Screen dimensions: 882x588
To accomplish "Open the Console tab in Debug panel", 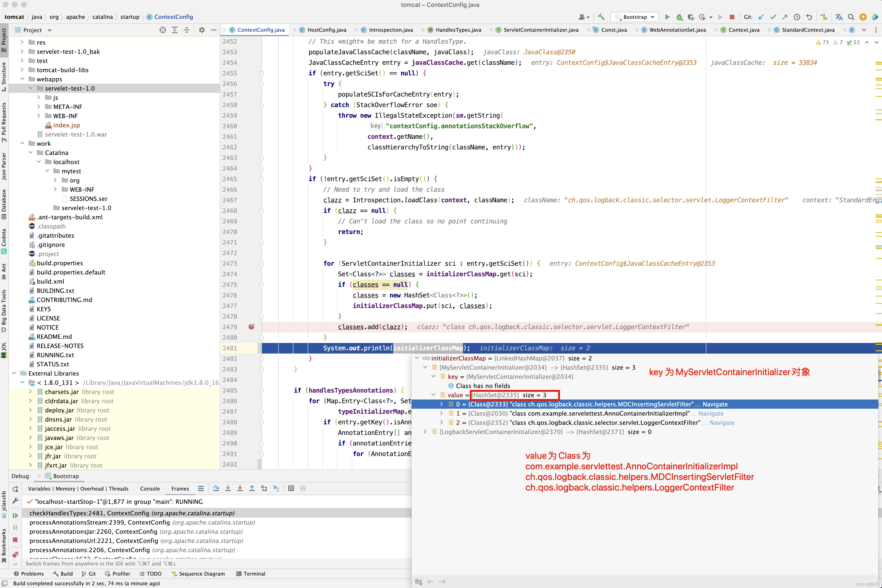I will point(150,489).
